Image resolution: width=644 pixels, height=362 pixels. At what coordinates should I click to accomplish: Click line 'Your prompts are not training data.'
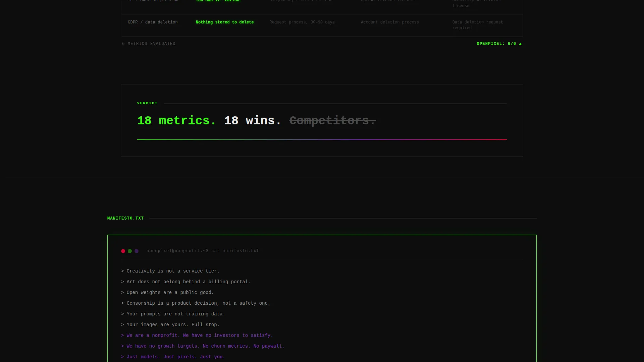pyautogui.click(x=173, y=314)
